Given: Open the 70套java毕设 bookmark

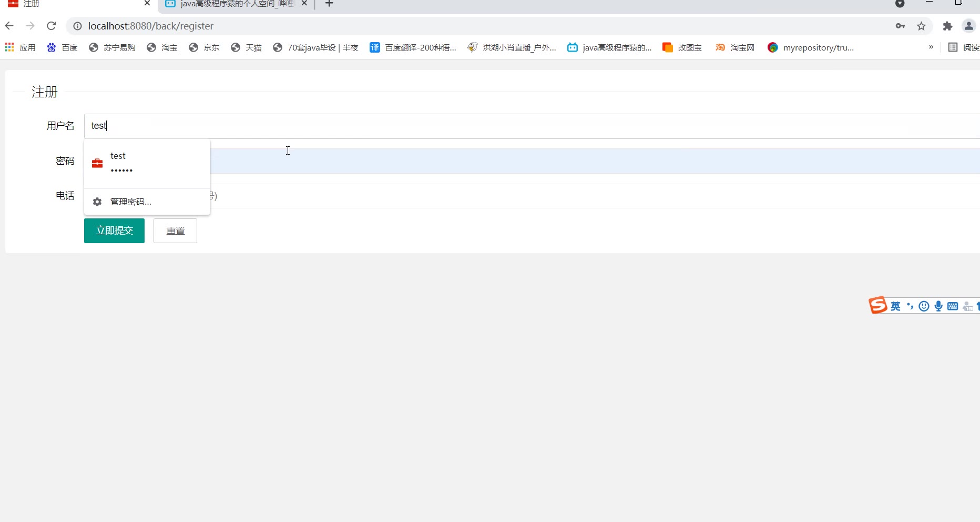Looking at the screenshot, I should tap(315, 47).
